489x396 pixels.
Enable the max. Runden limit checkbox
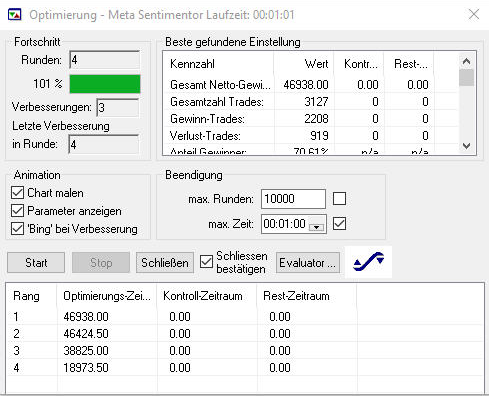tap(339, 199)
